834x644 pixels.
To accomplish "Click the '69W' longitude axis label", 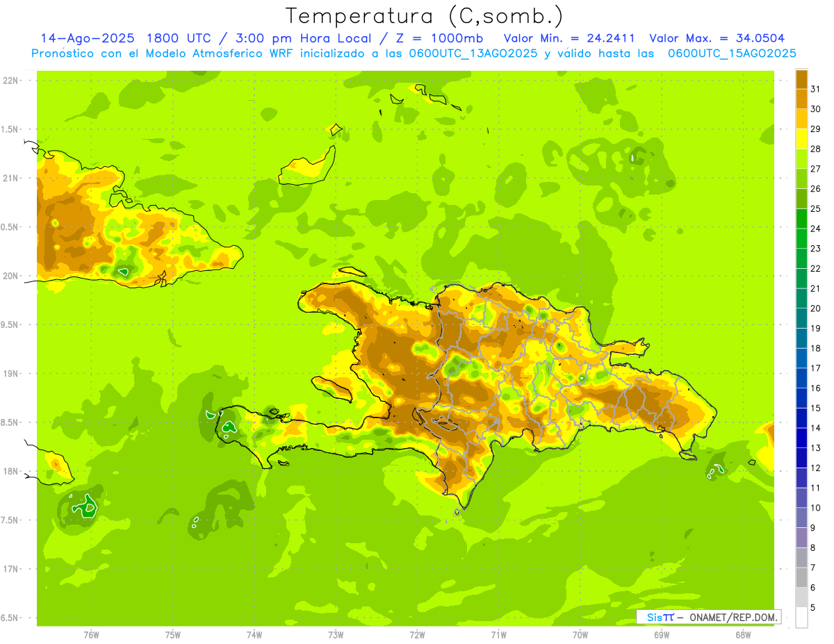I will coord(662,635).
